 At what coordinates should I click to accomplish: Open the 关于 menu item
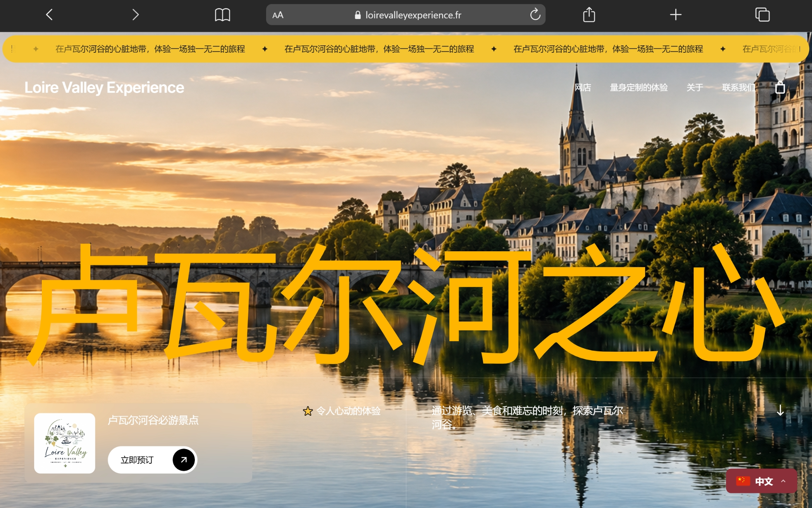coord(695,88)
